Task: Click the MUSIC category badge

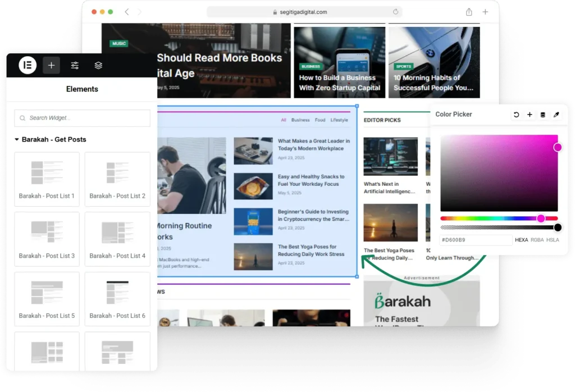Action: tap(119, 44)
